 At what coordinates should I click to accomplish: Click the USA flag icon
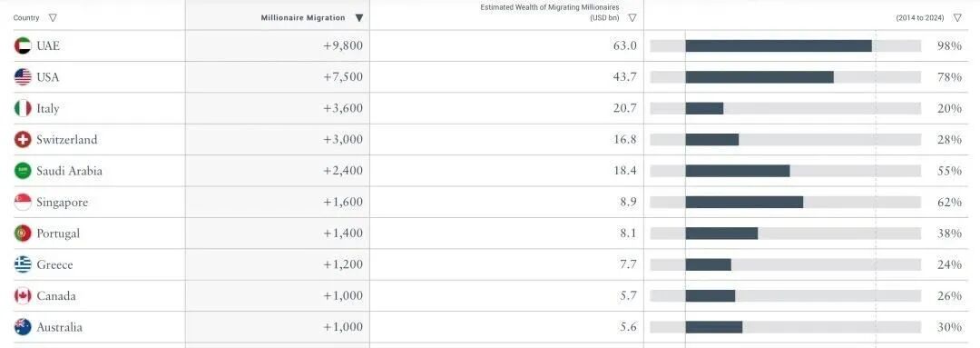23,77
